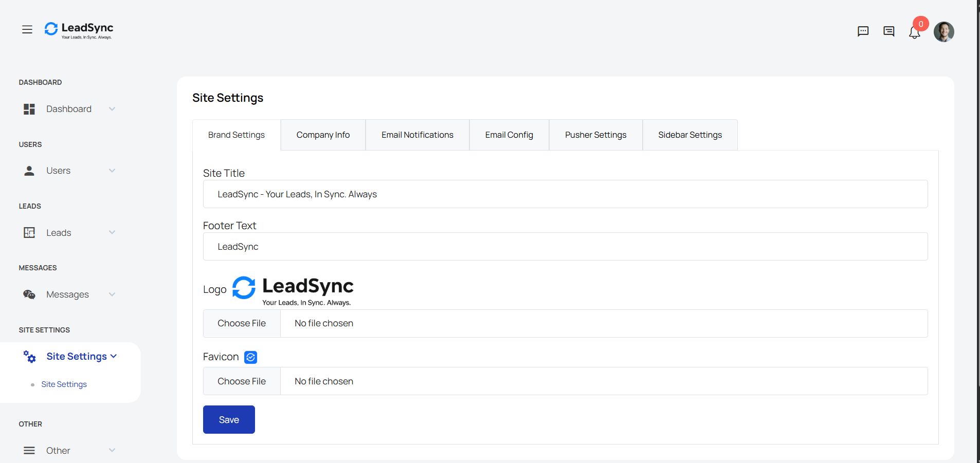Open the Pusher Settings tab
The height and width of the screenshot is (463, 980).
click(595, 135)
